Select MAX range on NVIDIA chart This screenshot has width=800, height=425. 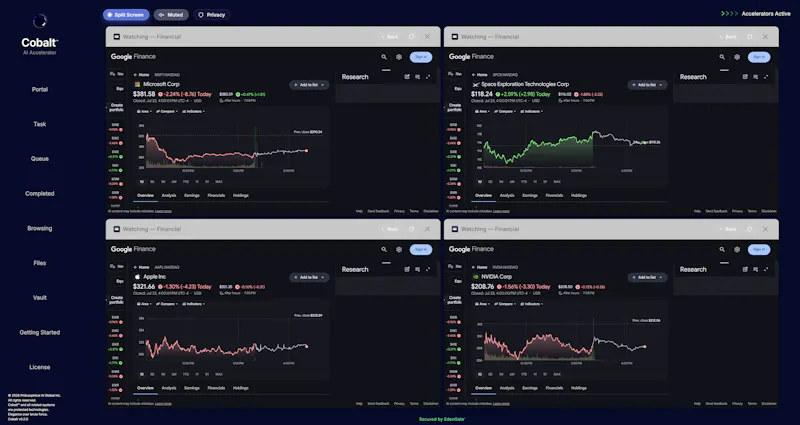557,374
